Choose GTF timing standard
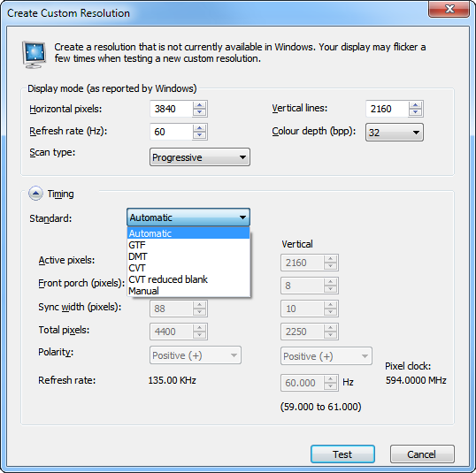Image resolution: width=476 pixels, height=473 pixels. (188, 245)
